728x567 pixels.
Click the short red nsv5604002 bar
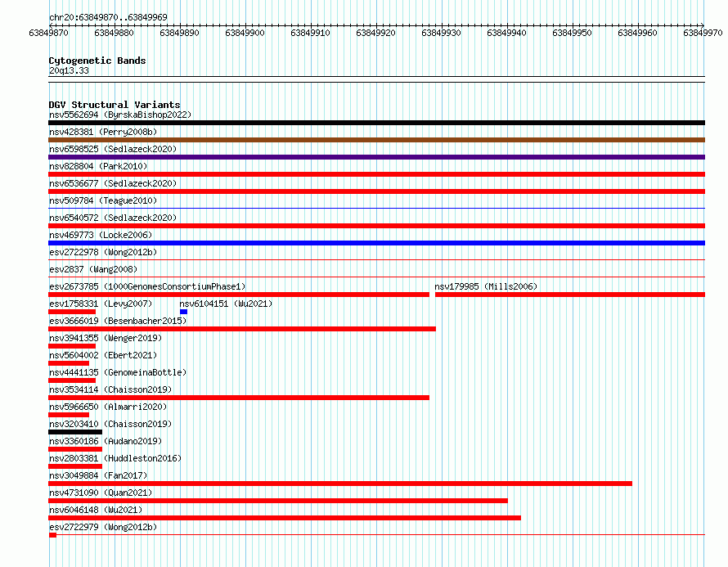point(69,363)
